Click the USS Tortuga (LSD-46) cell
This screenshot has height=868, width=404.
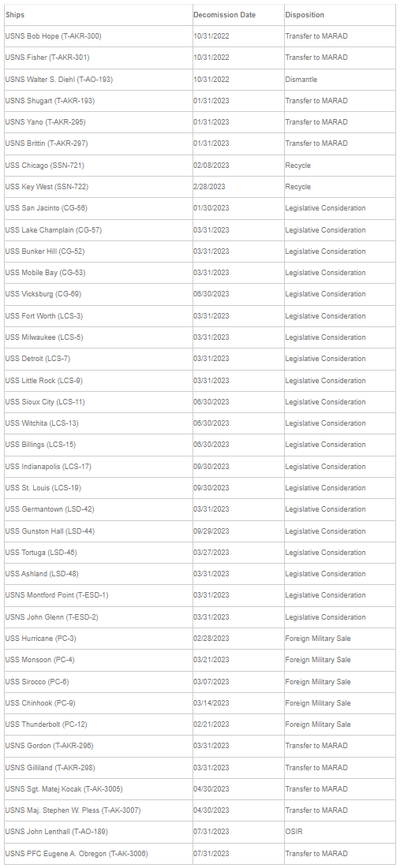click(x=98, y=553)
